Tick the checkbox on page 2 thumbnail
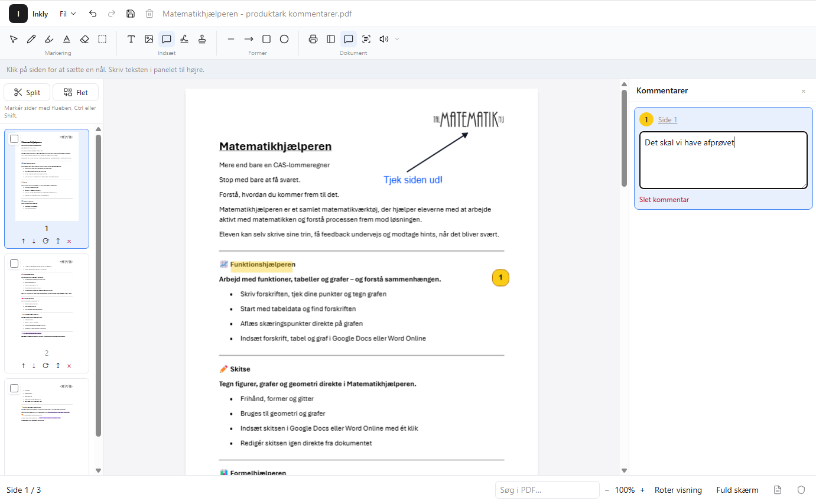The image size is (816, 504). (14, 264)
